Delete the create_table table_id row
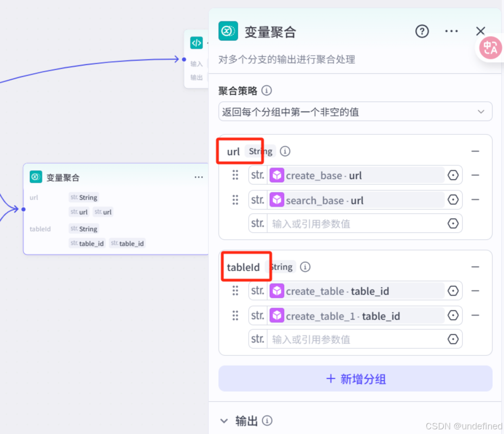Image resolution: width=504 pixels, height=434 pixels. click(x=475, y=291)
